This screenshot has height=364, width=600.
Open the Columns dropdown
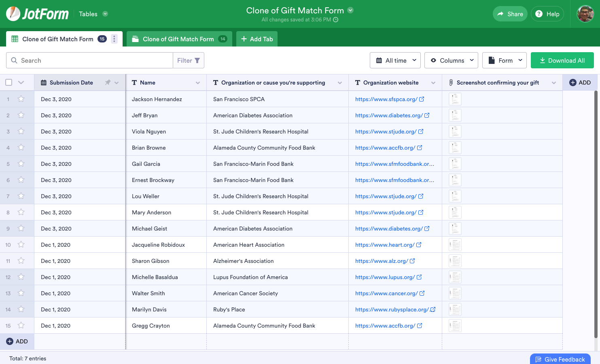[451, 60]
